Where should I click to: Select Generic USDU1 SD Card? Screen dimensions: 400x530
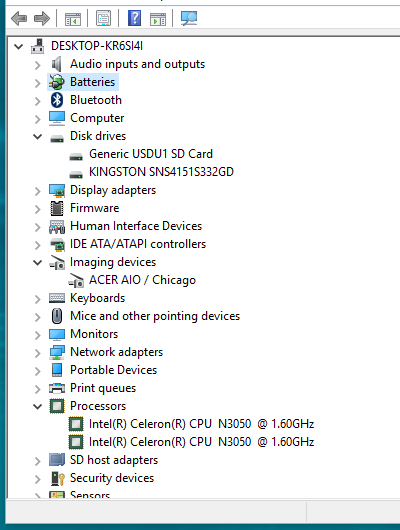tap(151, 154)
